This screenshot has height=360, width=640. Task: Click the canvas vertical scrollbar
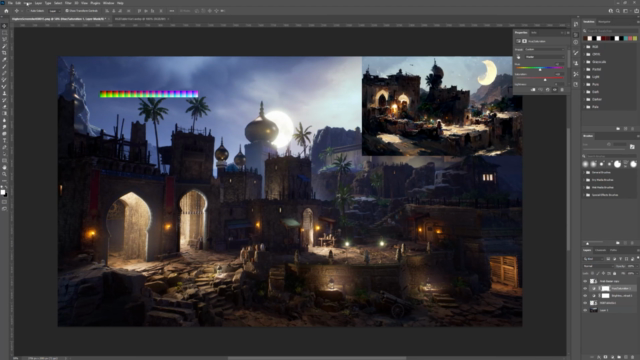tap(568, 190)
